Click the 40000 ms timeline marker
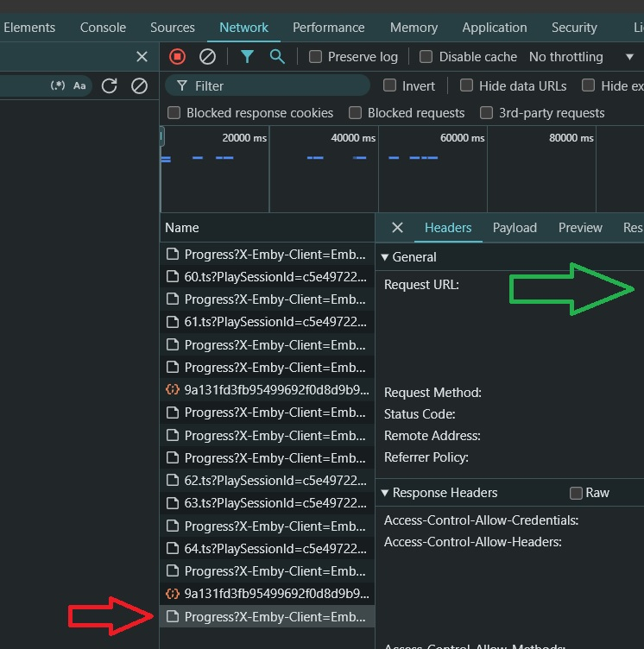The height and width of the screenshot is (649, 644). [353, 138]
